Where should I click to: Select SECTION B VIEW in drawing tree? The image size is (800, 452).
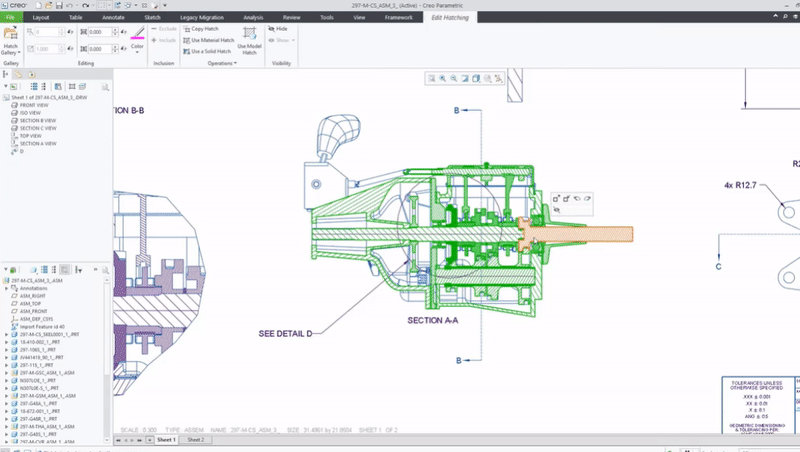pos(39,120)
